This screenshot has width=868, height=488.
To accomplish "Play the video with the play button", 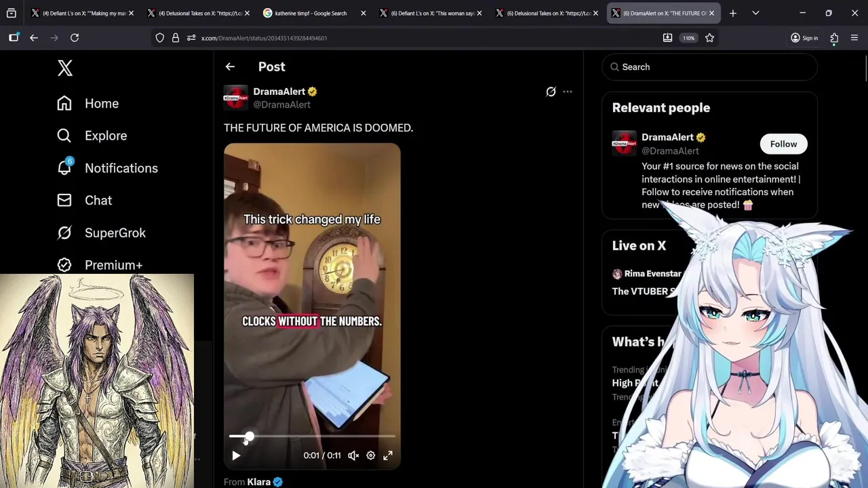I will (x=236, y=455).
